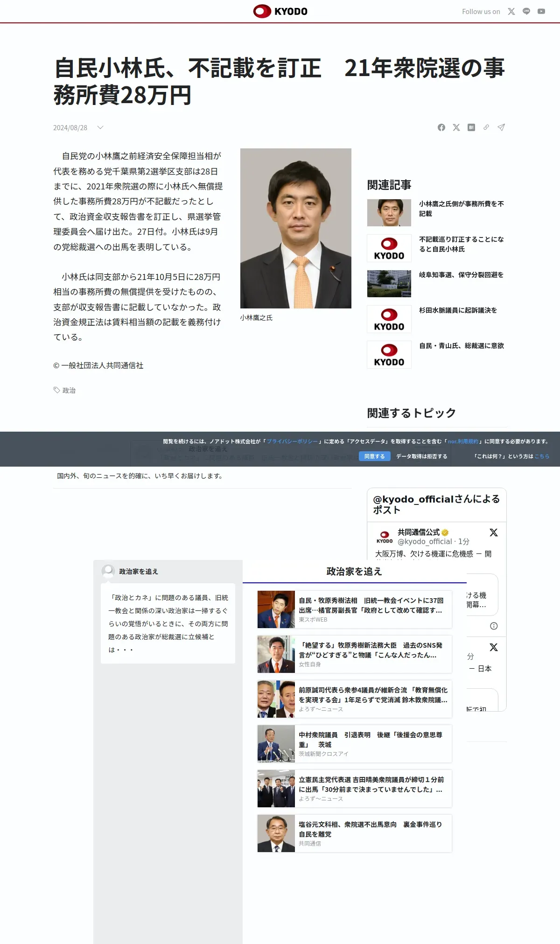Viewport: 560px width, 944px height.
Task: Open Kyodo's LINE account from header
Action: click(x=526, y=12)
